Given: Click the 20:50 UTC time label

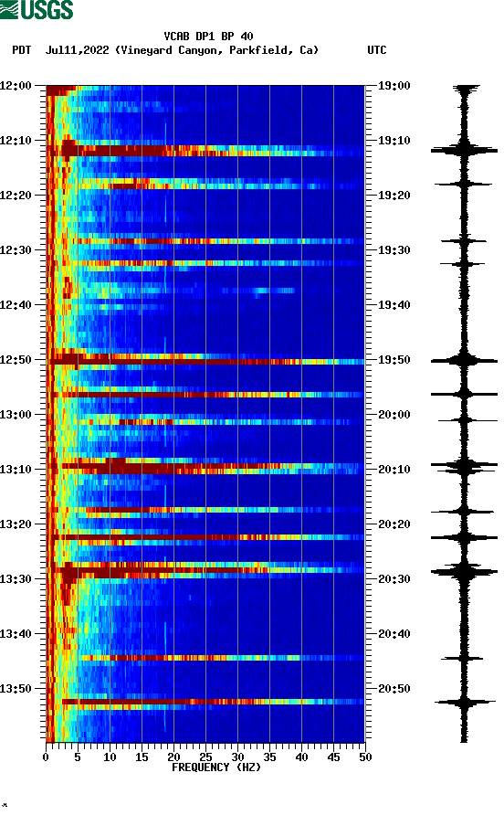Looking at the screenshot, I should [x=394, y=689].
